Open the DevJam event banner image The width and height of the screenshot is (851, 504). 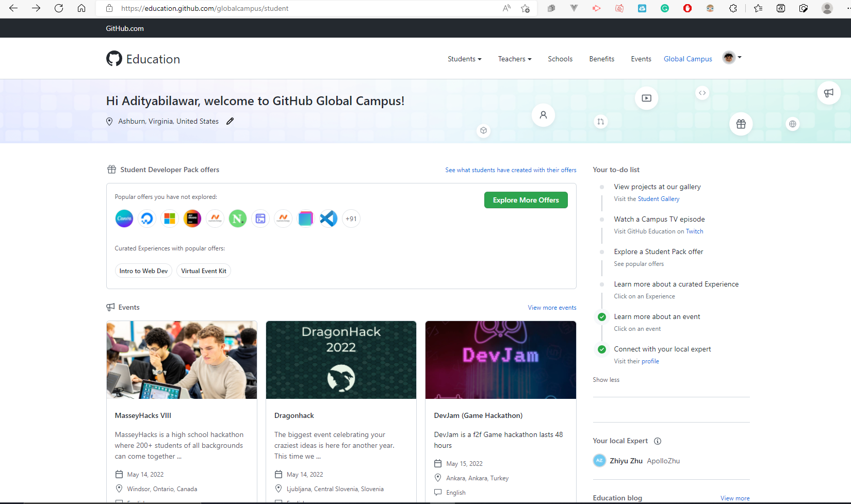[x=500, y=360]
